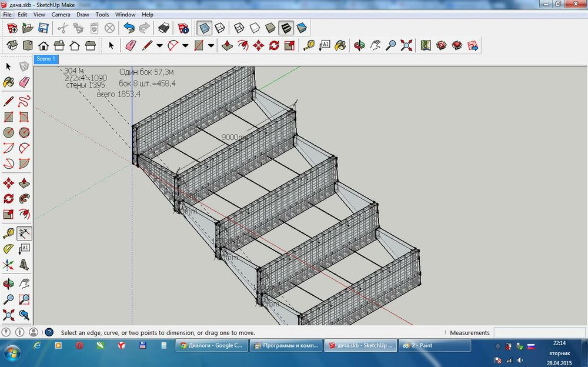The width and height of the screenshot is (588, 367).
Task: Select the Rotate tool in top toolbar
Action: pyautogui.click(x=274, y=45)
